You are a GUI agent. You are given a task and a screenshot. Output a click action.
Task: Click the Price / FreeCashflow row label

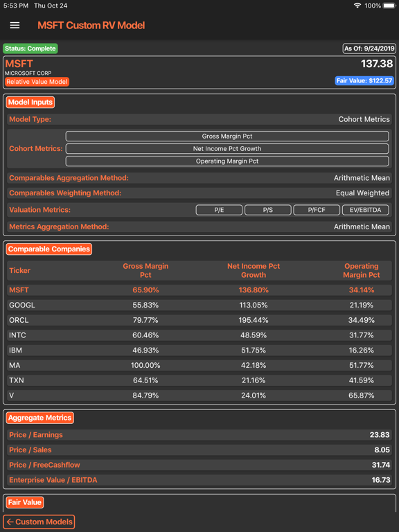[x=44, y=465]
